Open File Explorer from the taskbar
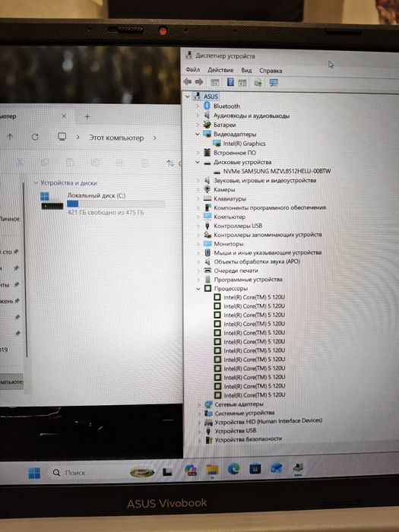This screenshot has width=399, height=532. click(x=213, y=470)
